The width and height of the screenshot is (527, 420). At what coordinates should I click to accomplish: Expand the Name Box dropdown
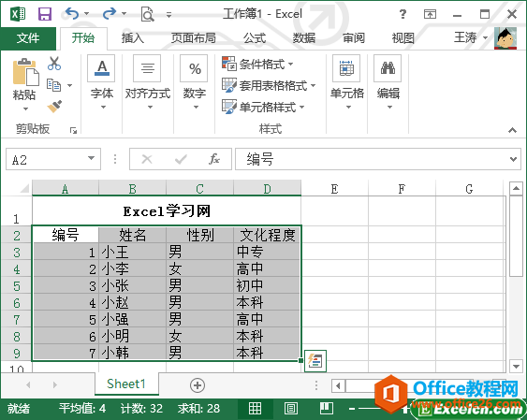pos(91,158)
